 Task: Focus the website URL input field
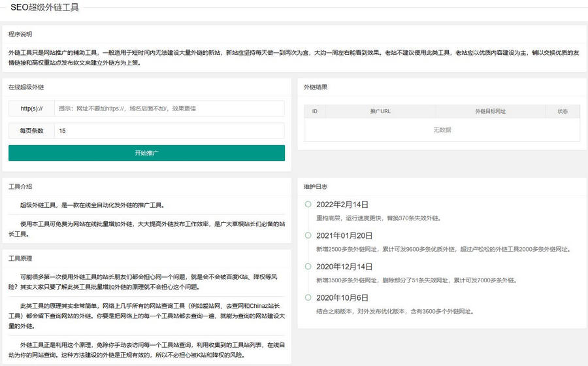[170, 108]
